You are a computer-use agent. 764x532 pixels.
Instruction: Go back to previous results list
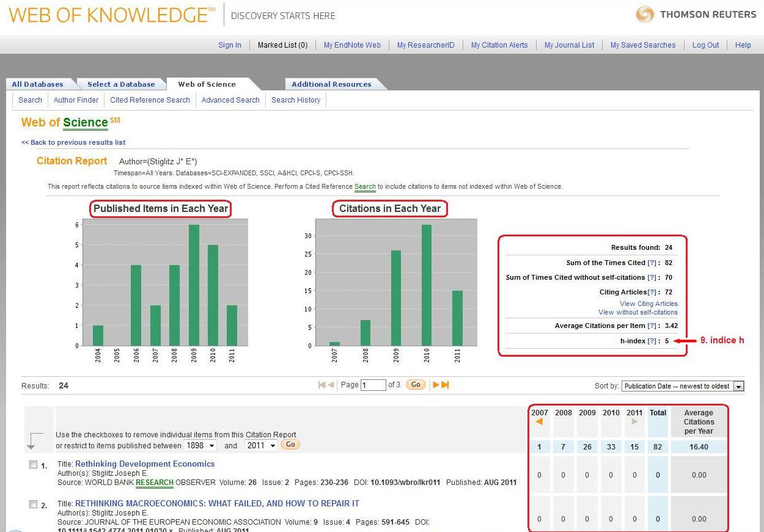[x=73, y=142]
